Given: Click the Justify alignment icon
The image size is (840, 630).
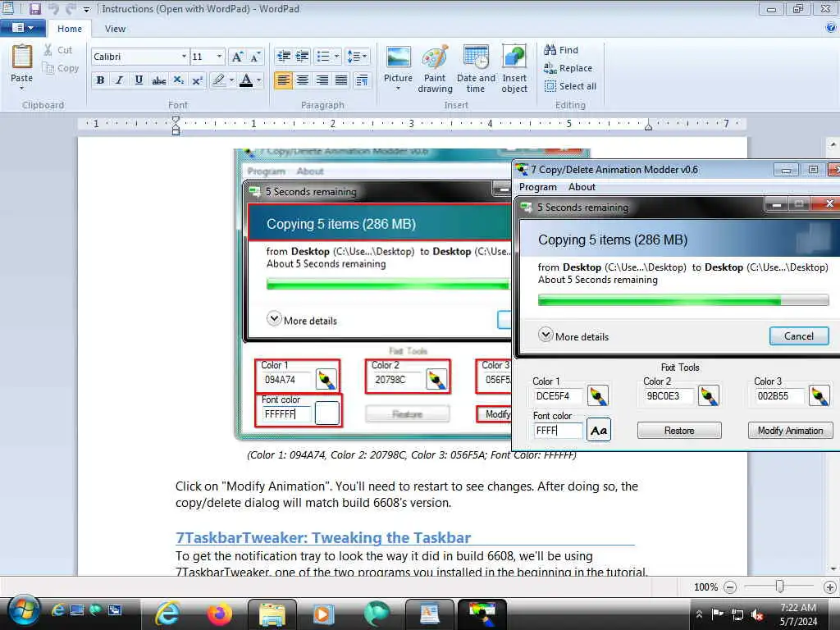Looking at the screenshot, I should 341,80.
